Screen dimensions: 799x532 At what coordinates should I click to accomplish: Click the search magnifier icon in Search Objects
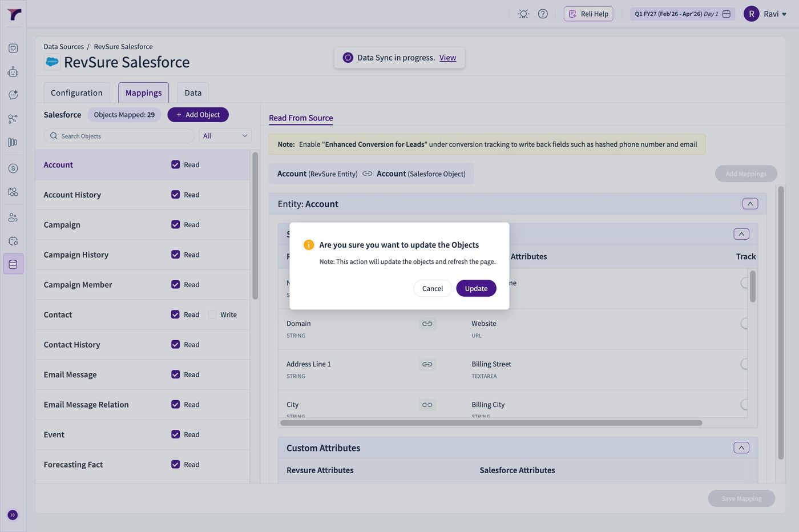coord(54,136)
